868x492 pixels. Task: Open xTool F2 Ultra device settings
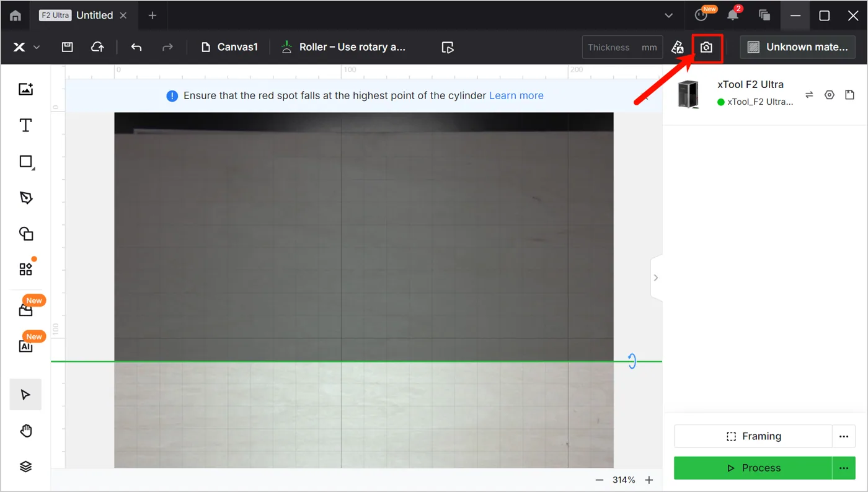coord(830,95)
